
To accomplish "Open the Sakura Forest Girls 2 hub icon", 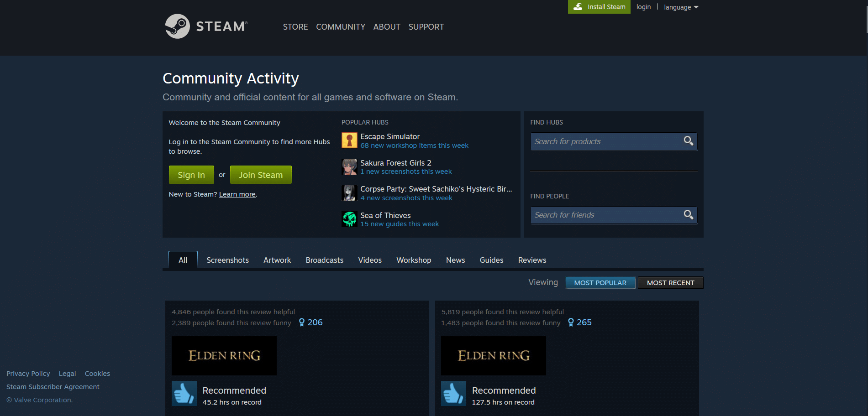I will [349, 167].
